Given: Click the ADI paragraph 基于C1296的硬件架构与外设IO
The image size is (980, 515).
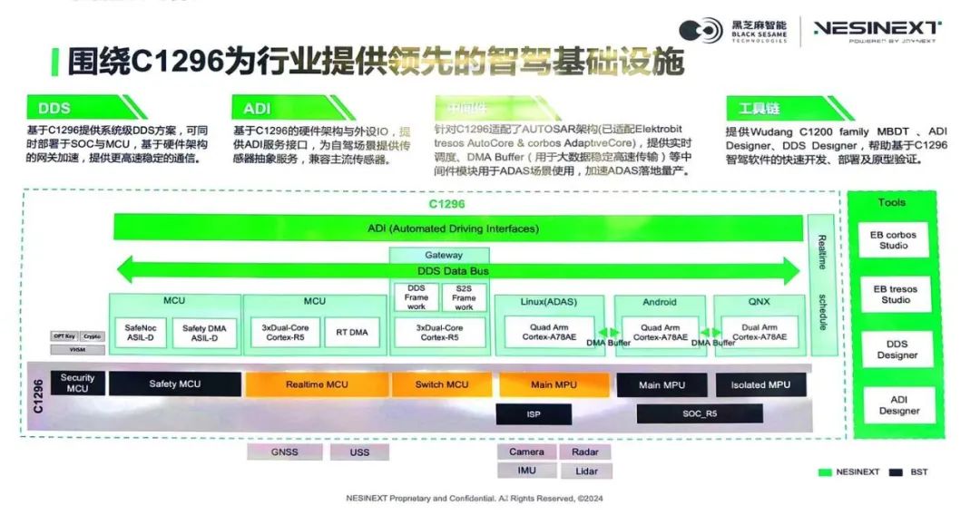Looking at the screenshot, I should pyautogui.click(x=321, y=145).
